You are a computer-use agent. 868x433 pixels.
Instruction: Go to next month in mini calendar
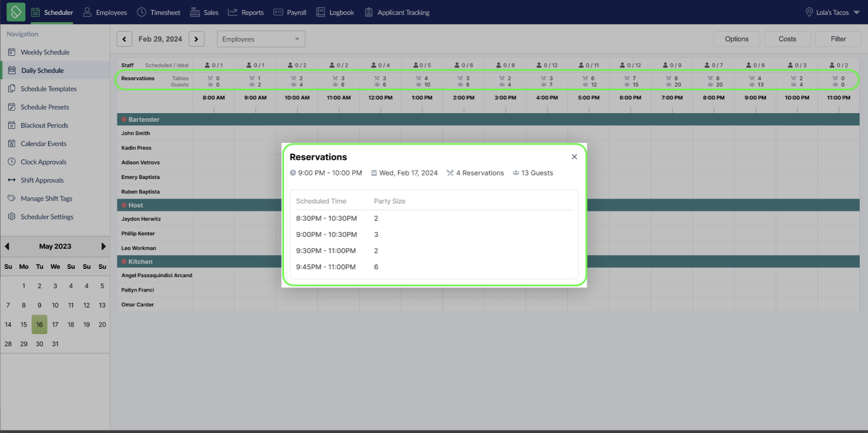[103, 246]
